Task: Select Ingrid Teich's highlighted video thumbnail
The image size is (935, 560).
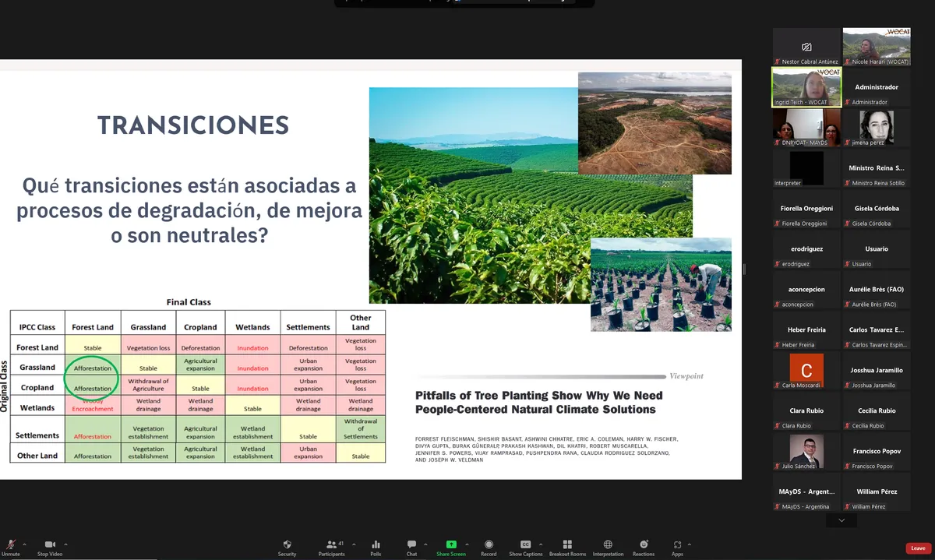Action: click(806, 86)
